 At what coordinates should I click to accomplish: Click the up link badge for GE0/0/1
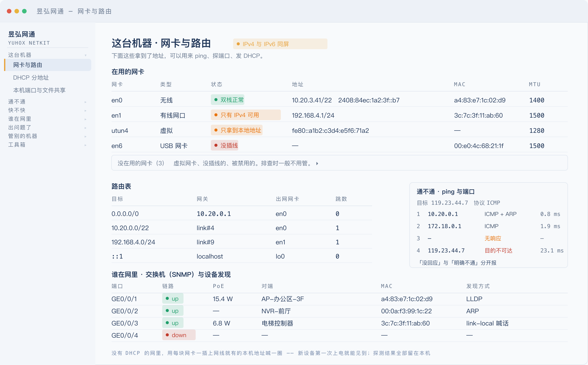click(173, 299)
